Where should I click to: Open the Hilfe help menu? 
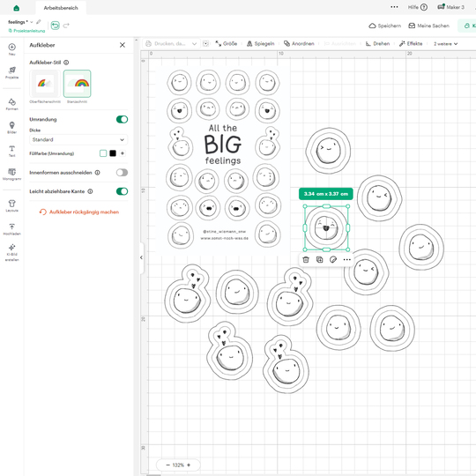[418, 7]
